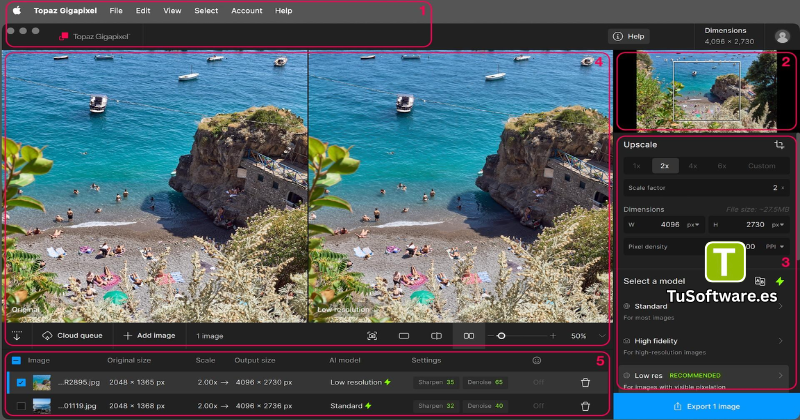Screen dimensions: 800x420
Task: Click the Help button in title bar
Action: (x=629, y=36)
